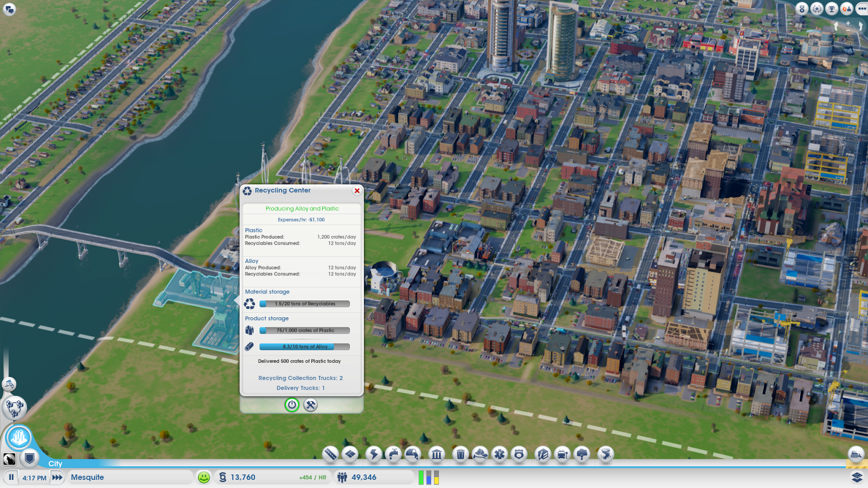Click 'Delivery Trucks: 1' text

pyautogui.click(x=301, y=388)
